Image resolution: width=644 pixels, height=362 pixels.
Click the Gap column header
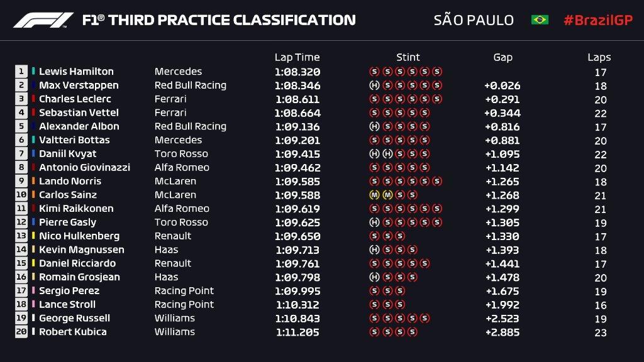(x=502, y=57)
